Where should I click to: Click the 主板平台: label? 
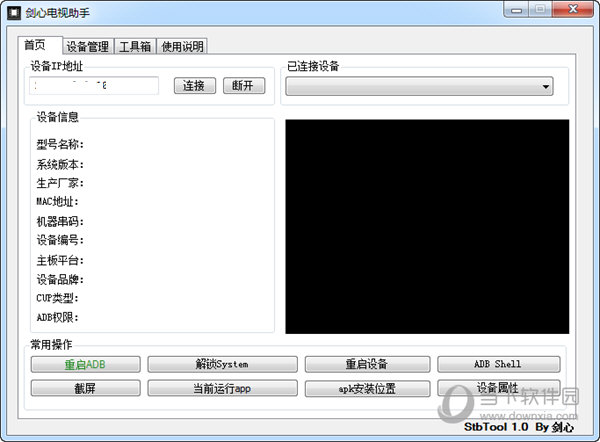point(60,261)
